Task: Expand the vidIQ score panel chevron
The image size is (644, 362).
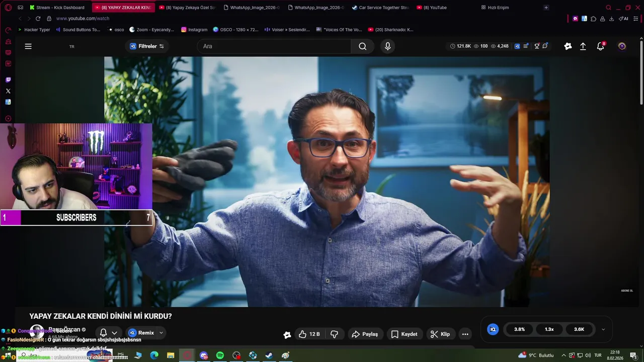Action: click(603, 329)
